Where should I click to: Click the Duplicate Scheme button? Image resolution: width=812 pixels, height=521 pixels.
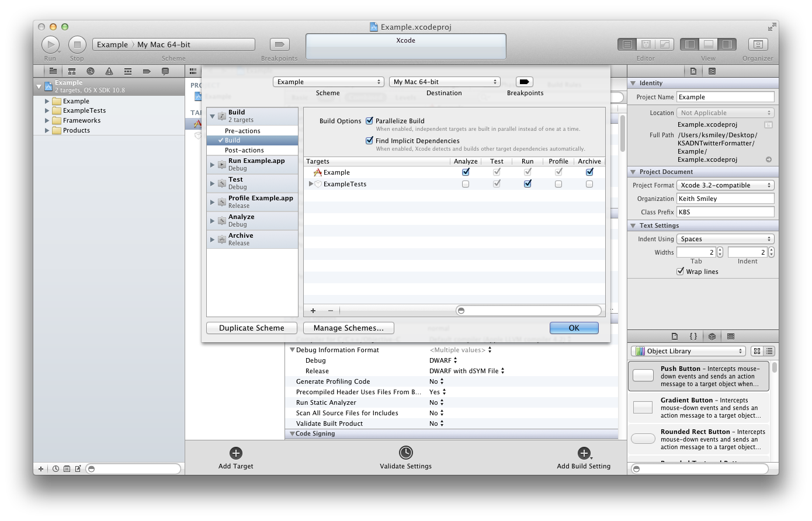(252, 328)
